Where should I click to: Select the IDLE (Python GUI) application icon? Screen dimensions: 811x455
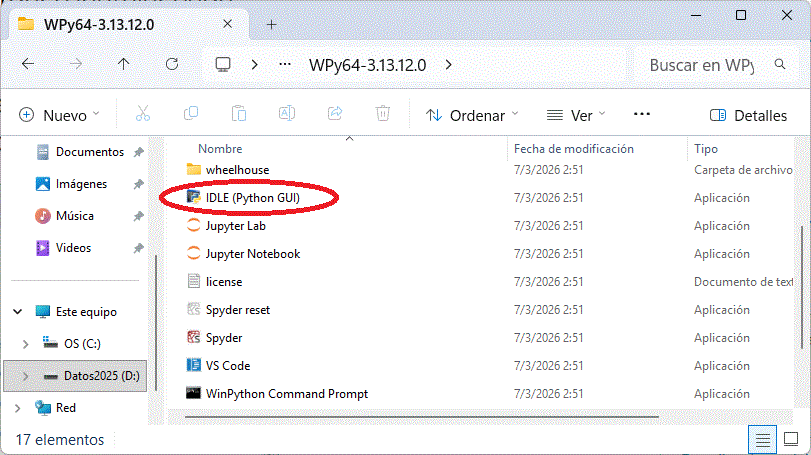193,198
